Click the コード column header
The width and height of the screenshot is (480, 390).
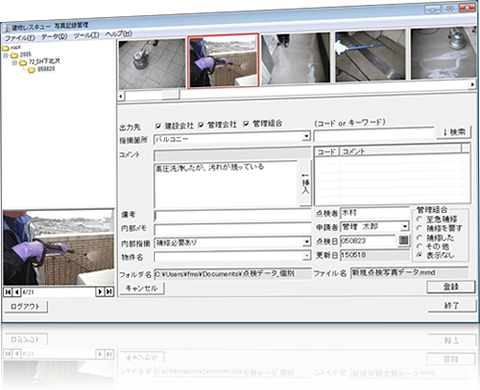pos(327,152)
